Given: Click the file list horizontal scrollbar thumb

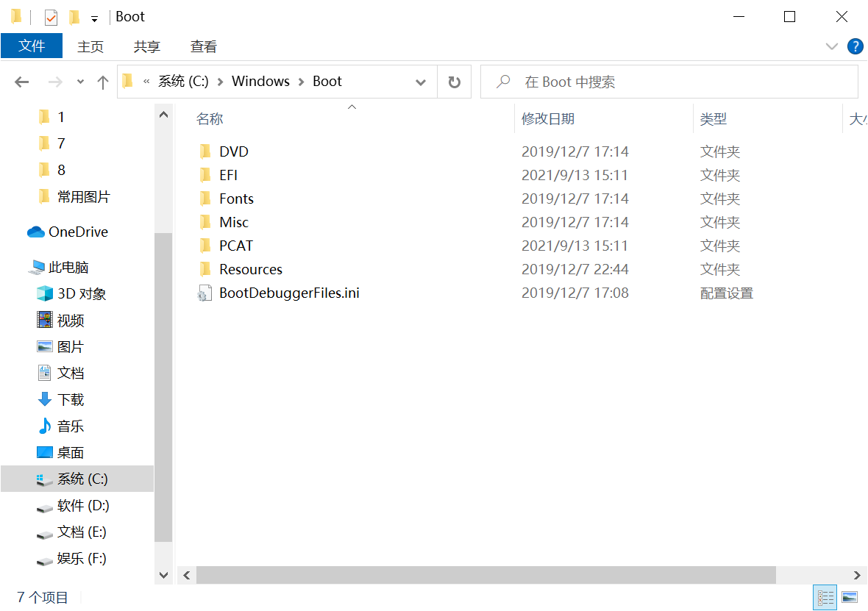Looking at the screenshot, I should pyautogui.click(x=486, y=575).
